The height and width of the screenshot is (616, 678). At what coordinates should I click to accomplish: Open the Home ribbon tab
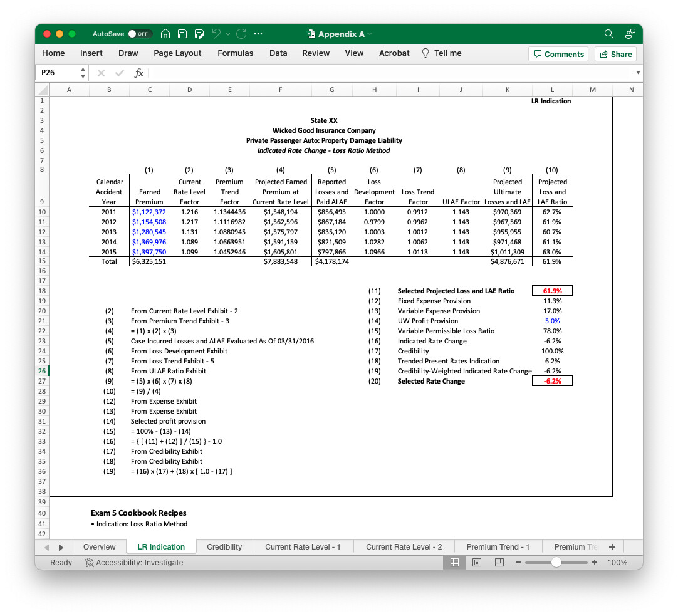[53, 53]
